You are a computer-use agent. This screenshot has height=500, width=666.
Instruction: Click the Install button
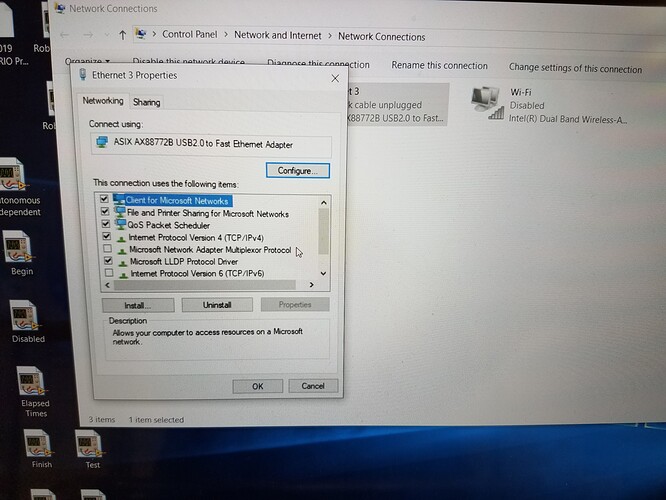coord(138,305)
